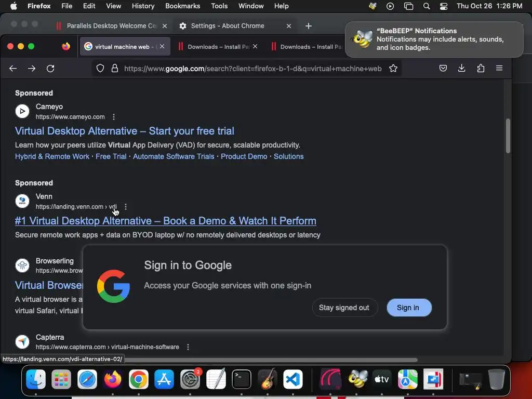Save page to Pocket icon
This screenshot has width=532, height=399.
point(443,68)
